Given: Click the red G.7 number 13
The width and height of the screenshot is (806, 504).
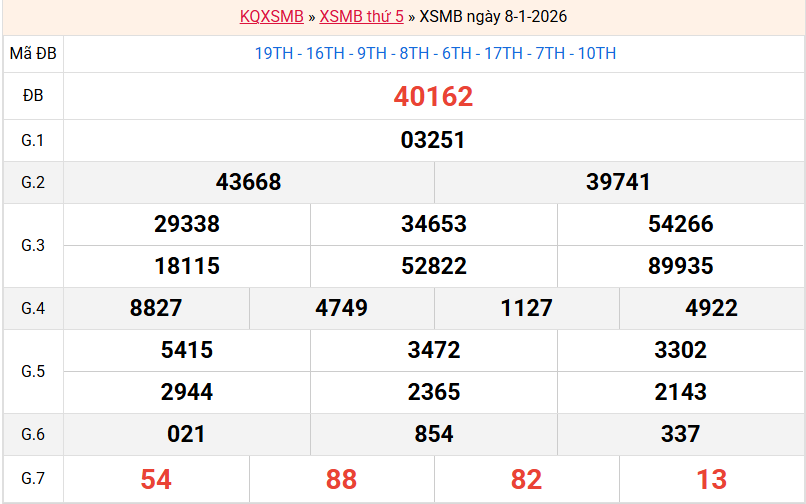Looking at the screenshot, I should click(x=711, y=479).
